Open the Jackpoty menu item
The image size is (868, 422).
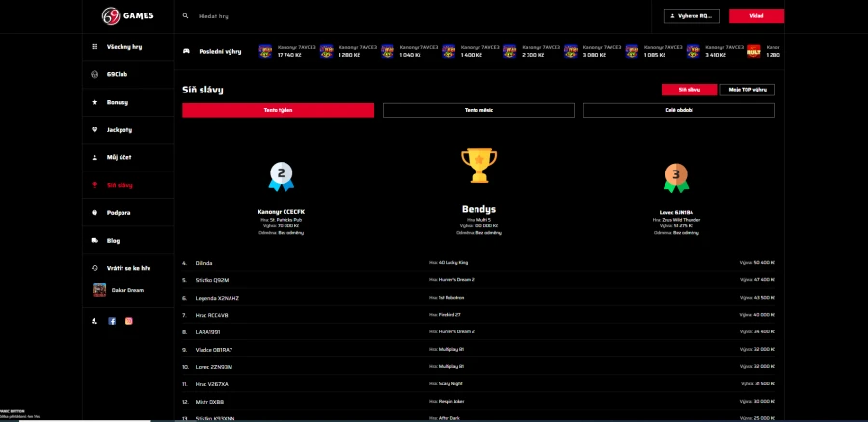[x=119, y=130]
